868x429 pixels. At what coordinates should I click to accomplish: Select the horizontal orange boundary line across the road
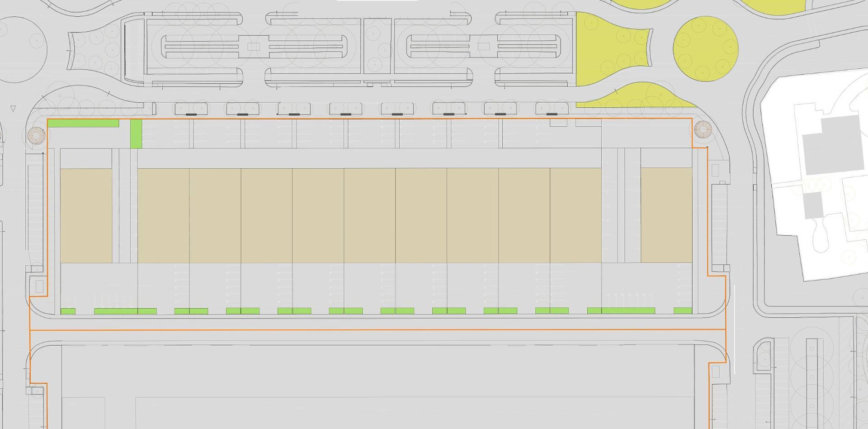tap(377, 330)
